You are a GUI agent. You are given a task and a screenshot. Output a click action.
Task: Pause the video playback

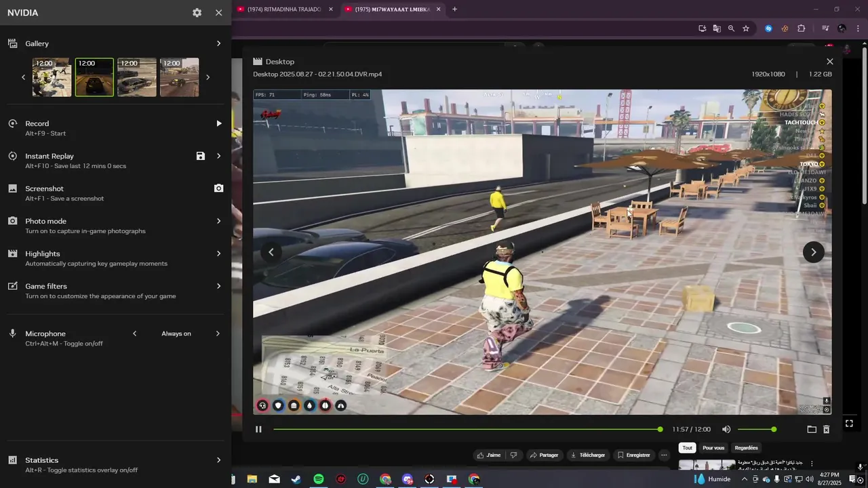click(258, 429)
